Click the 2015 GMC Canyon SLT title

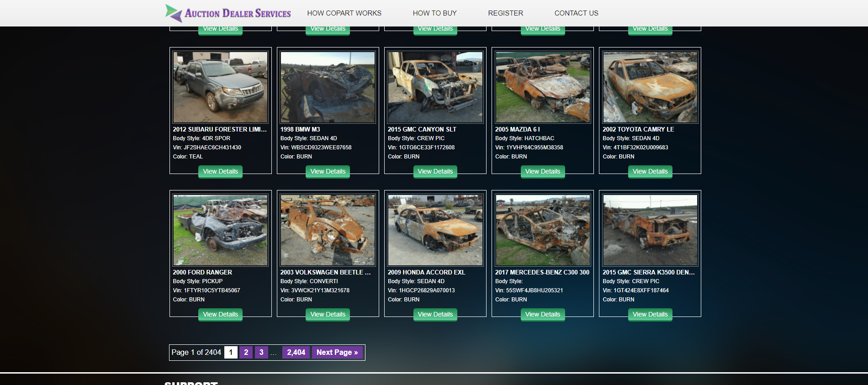(422, 129)
